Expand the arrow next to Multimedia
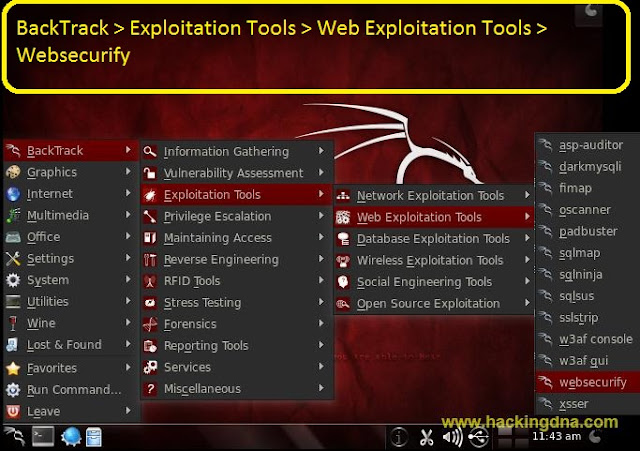 click(128, 214)
